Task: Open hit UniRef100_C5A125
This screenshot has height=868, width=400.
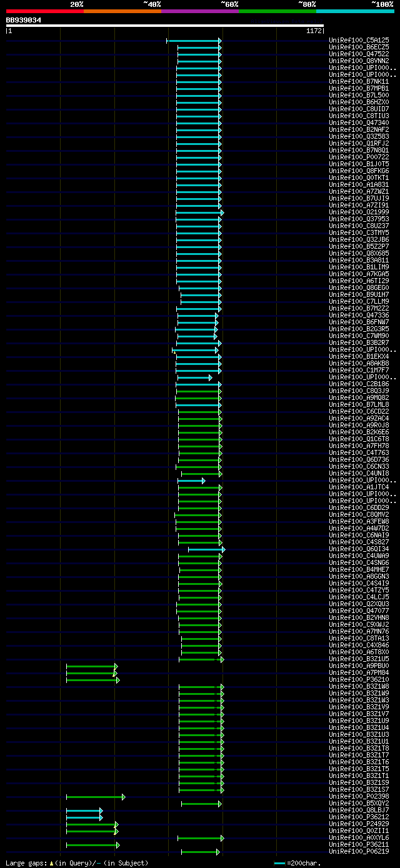Action: click(x=359, y=40)
